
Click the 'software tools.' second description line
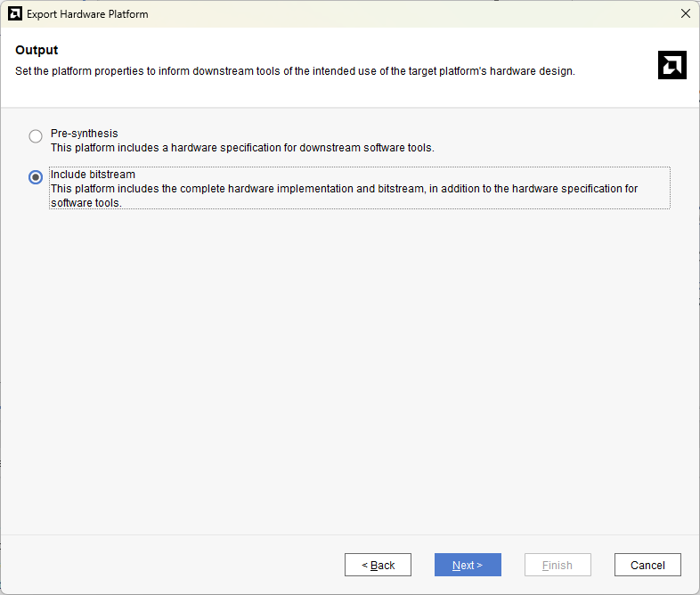pos(85,203)
